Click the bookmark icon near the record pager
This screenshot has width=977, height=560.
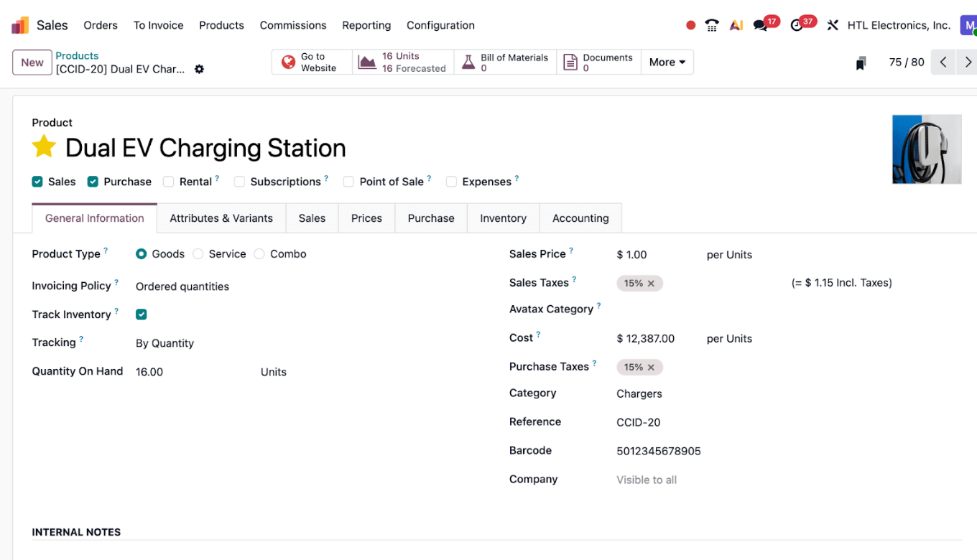pos(860,62)
